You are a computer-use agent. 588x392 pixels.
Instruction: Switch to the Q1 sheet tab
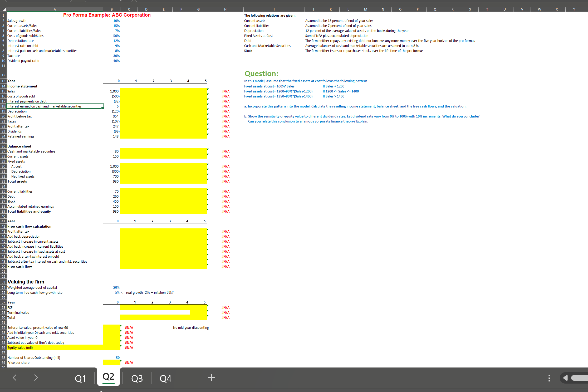point(80,378)
